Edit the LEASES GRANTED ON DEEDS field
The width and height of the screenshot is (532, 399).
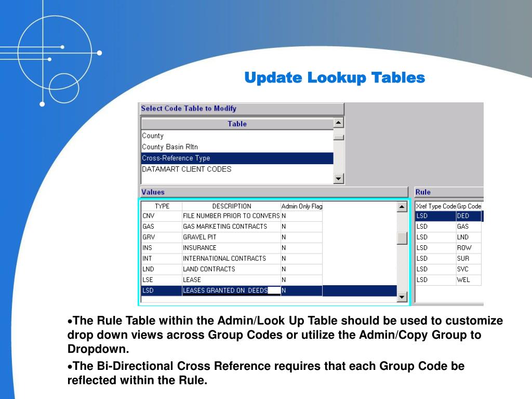pyautogui.click(x=231, y=290)
